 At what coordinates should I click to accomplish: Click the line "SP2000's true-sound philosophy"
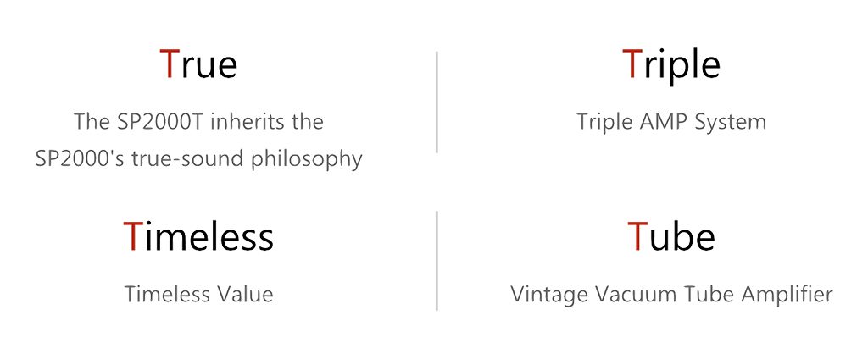point(198,159)
